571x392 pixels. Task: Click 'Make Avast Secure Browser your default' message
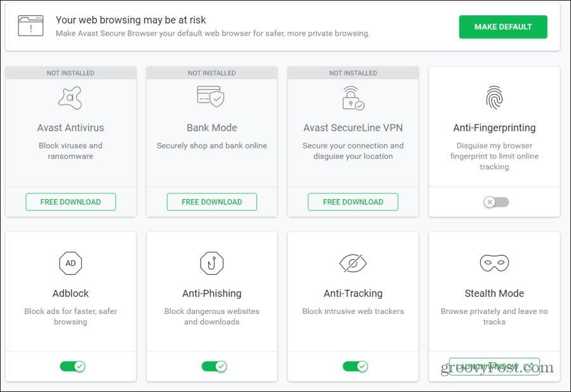click(x=213, y=33)
